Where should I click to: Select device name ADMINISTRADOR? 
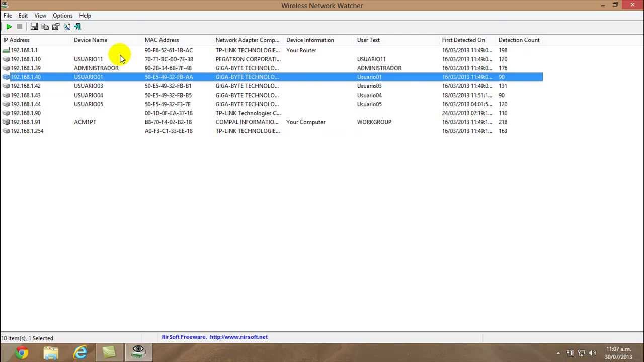tap(96, 68)
